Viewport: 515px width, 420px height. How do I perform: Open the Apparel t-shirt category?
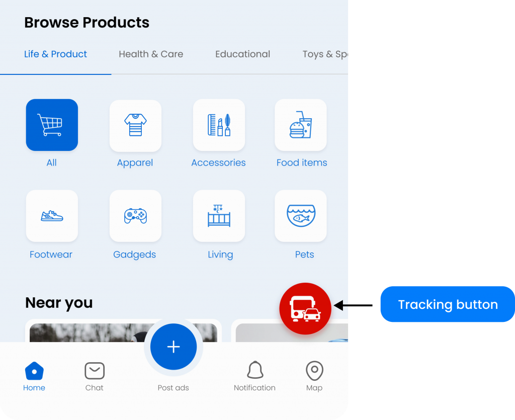[135, 125]
